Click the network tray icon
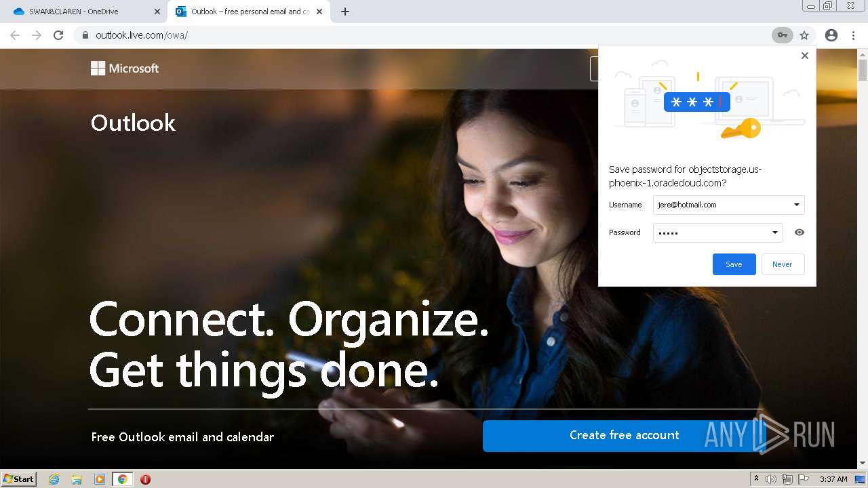 [x=787, y=479]
